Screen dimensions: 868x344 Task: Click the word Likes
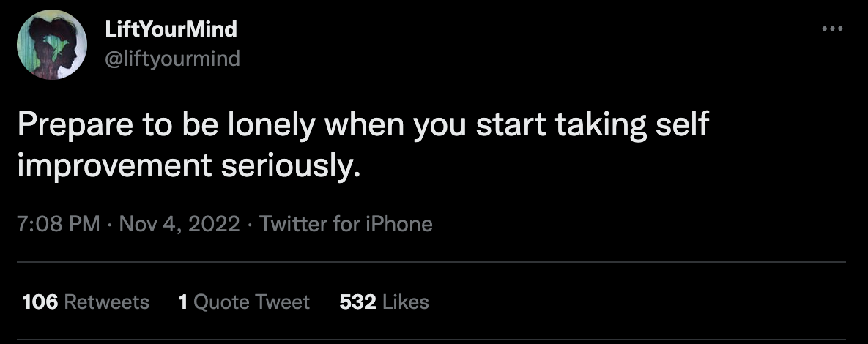405,302
